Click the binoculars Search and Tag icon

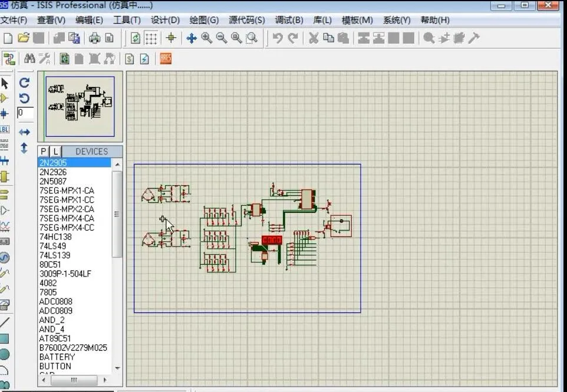(x=29, y=58)
